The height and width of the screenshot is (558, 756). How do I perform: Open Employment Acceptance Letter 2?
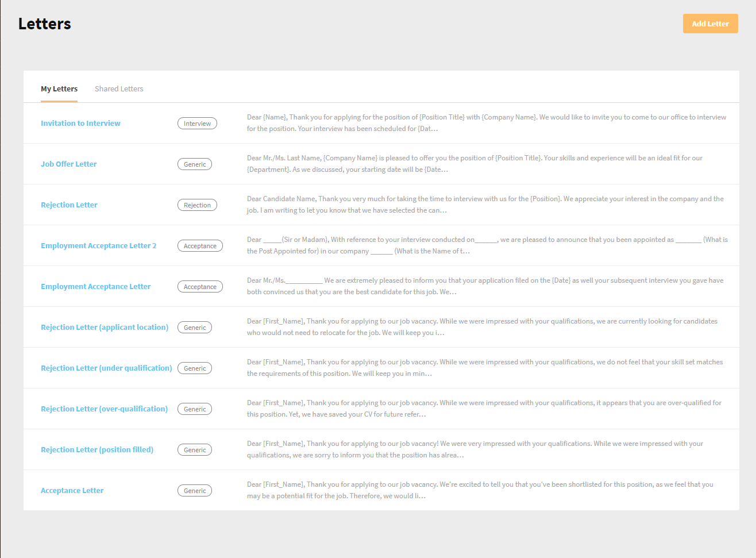coord(98,245)
